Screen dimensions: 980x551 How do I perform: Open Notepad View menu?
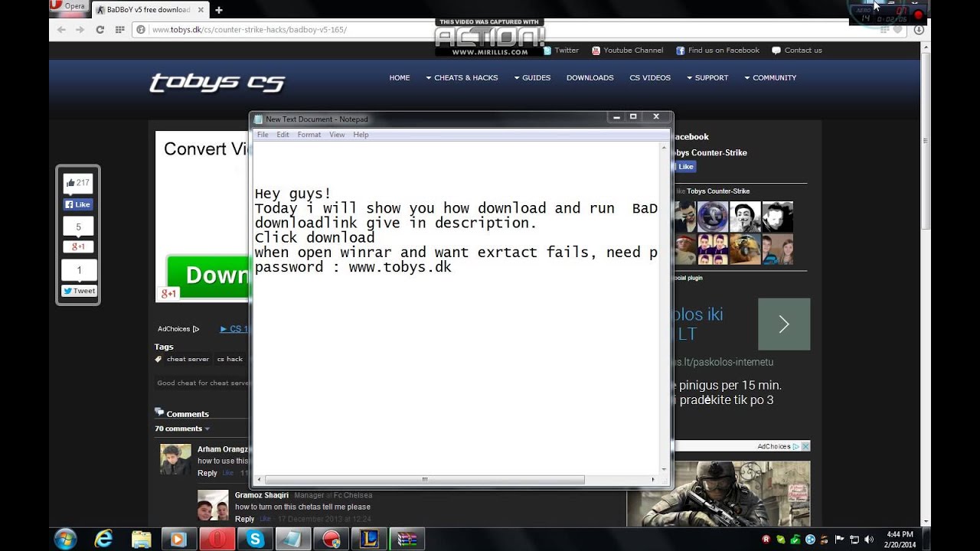[x=337, y=135]
